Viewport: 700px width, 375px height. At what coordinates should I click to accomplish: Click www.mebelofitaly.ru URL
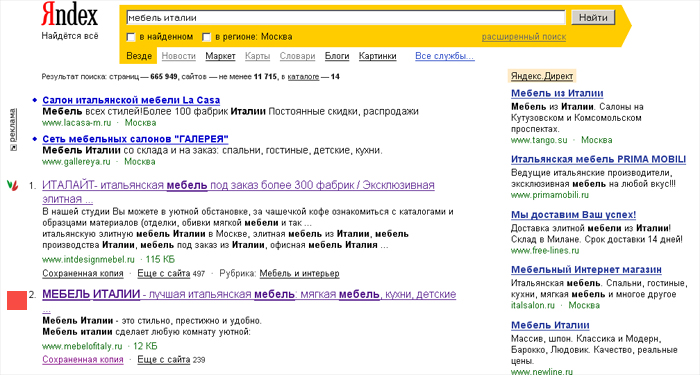coord(82,346)
